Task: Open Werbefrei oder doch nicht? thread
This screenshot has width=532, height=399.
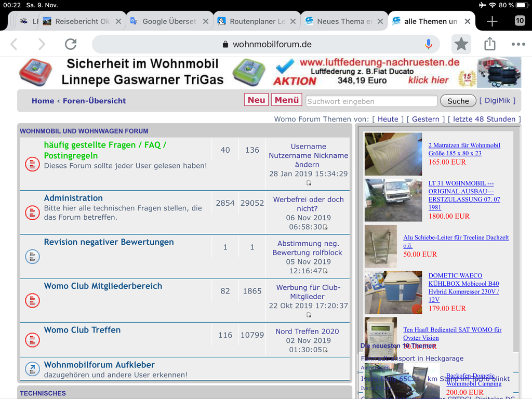Action: coord(308,204)
